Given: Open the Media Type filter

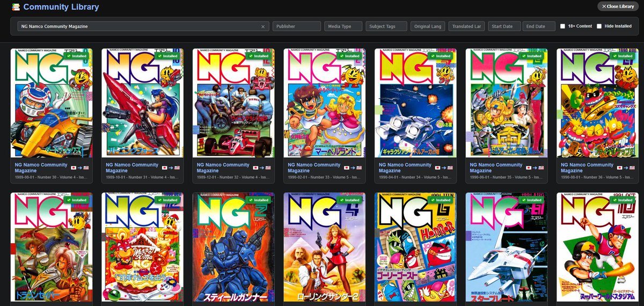Looking at the screenshot, I should (x=343, y=26).
